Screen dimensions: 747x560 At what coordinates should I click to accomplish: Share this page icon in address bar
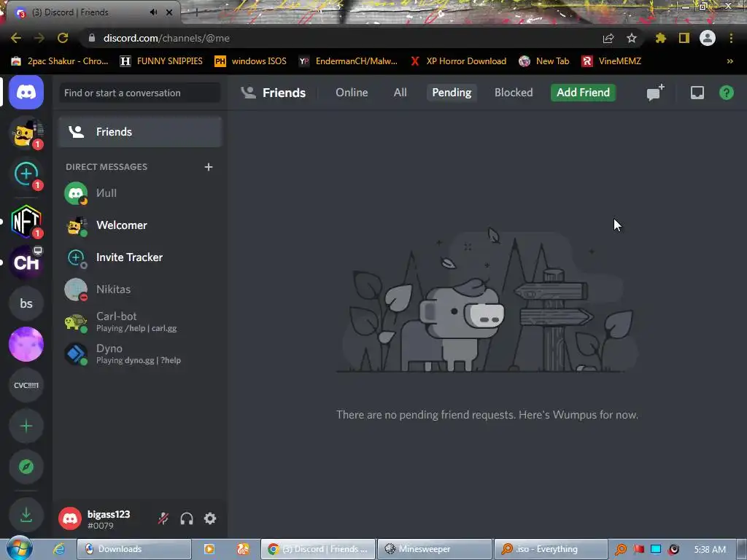[608, 38]
